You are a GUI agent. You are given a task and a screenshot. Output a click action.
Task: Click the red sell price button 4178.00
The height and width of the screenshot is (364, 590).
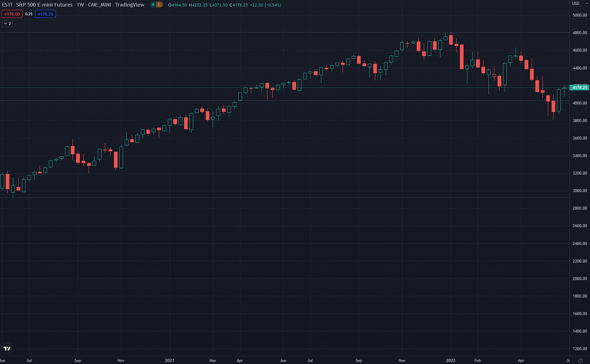click(x=12, y=14)
